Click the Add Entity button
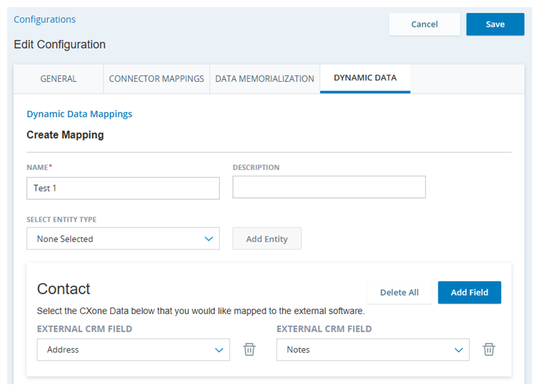The height and width of the screenshot is (392, 540). pos(266,239)
